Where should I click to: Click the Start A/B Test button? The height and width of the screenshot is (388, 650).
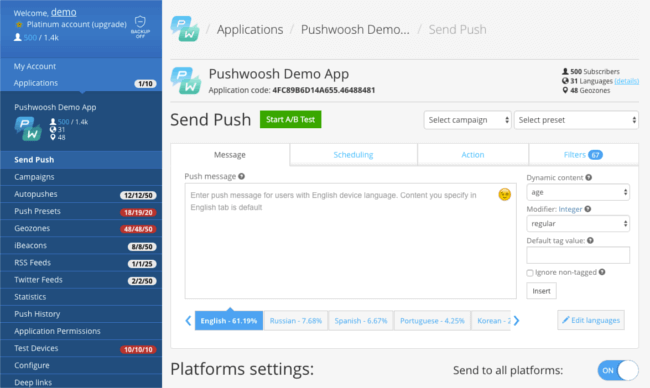(290, 119)
